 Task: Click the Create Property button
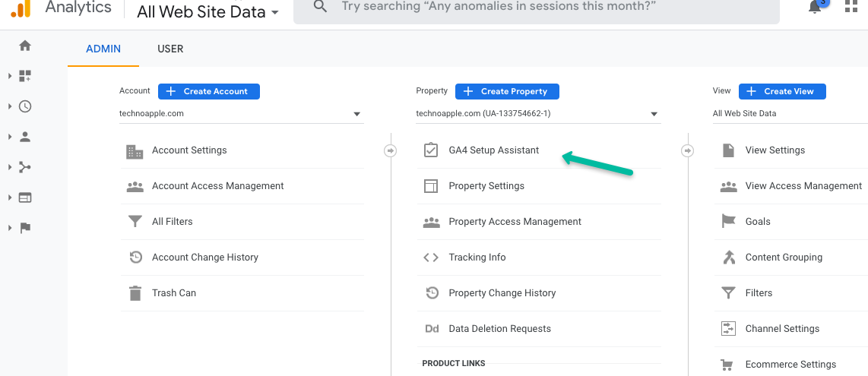[x=507, y=91]
